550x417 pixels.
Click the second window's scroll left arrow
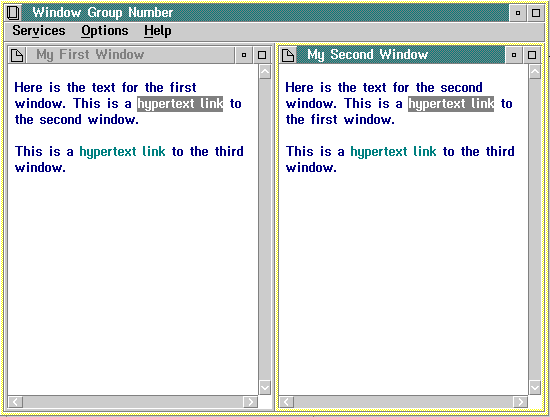tap(287, 402)
